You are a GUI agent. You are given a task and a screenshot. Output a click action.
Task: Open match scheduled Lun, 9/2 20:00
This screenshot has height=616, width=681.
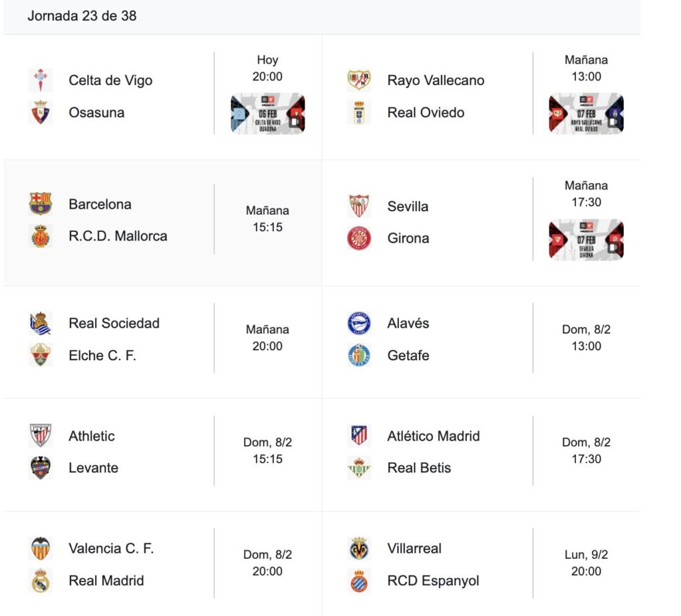pos(586,563)
